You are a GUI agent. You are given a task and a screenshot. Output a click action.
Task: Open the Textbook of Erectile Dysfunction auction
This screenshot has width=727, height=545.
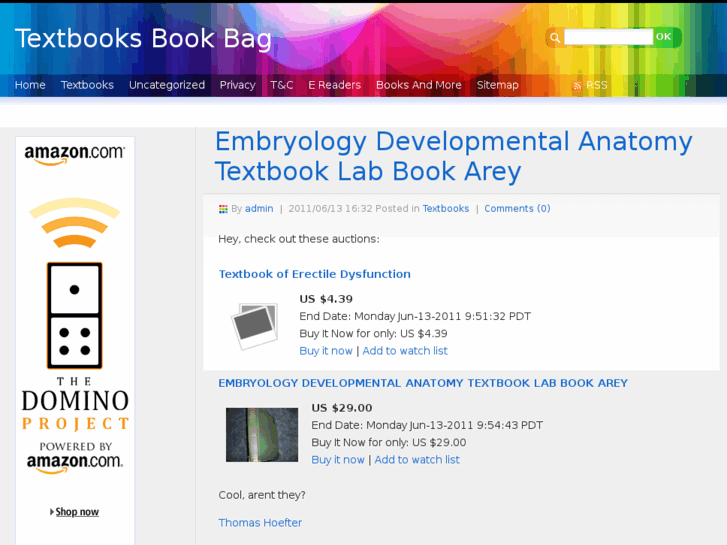tap(315, 274)
